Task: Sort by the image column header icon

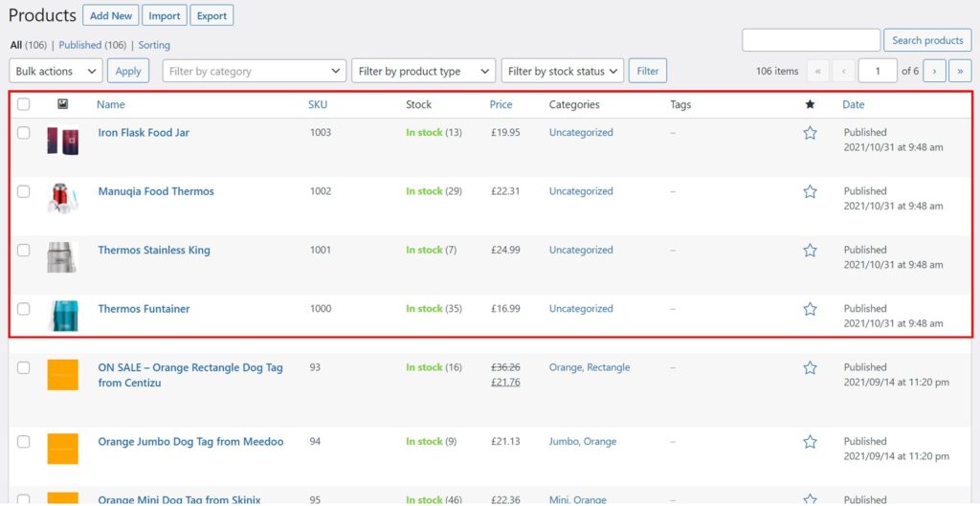Action: pyautogui.click(x=62, y=104)
